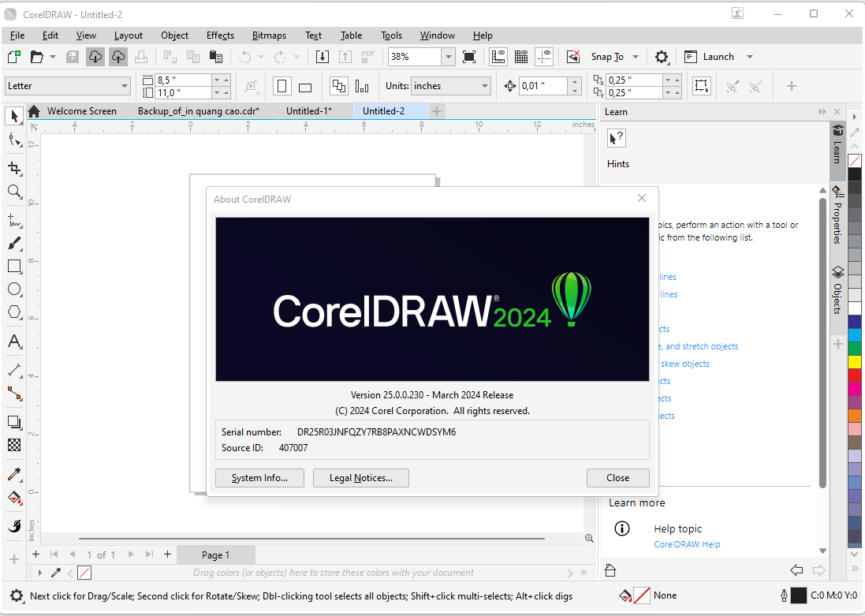Toggle Show Rulers button
Image resolution: width=865 pixels, height=616 pixels.
[498, 56]
